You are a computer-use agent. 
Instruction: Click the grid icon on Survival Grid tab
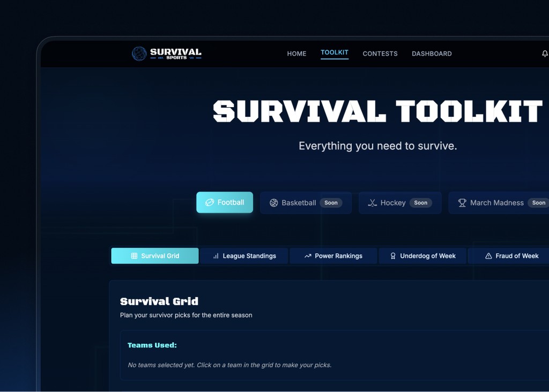[x=134, y=256]
